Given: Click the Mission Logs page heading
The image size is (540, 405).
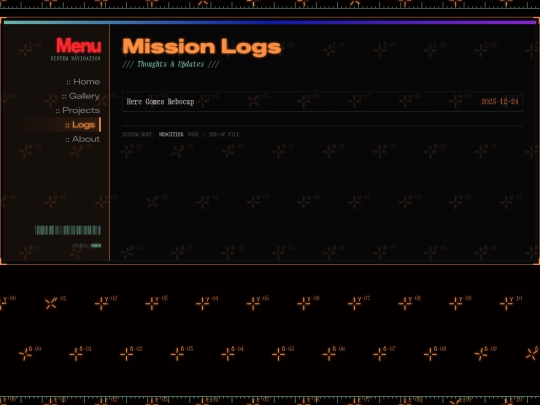Looking at the screenshot, I should coord(202,46).
